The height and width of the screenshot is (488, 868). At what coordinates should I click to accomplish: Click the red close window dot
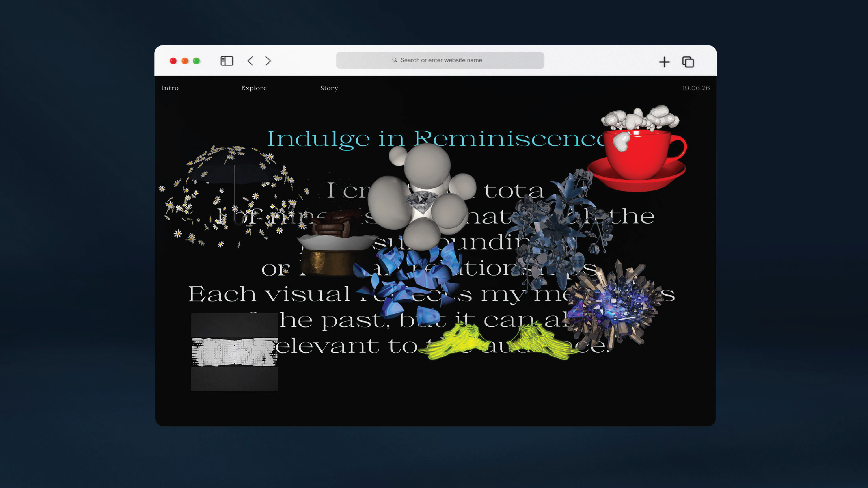point(173,61)
